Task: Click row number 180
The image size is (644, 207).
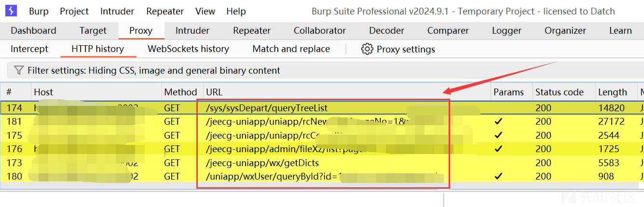Action: pyautogui.click(x=14, y=176)
